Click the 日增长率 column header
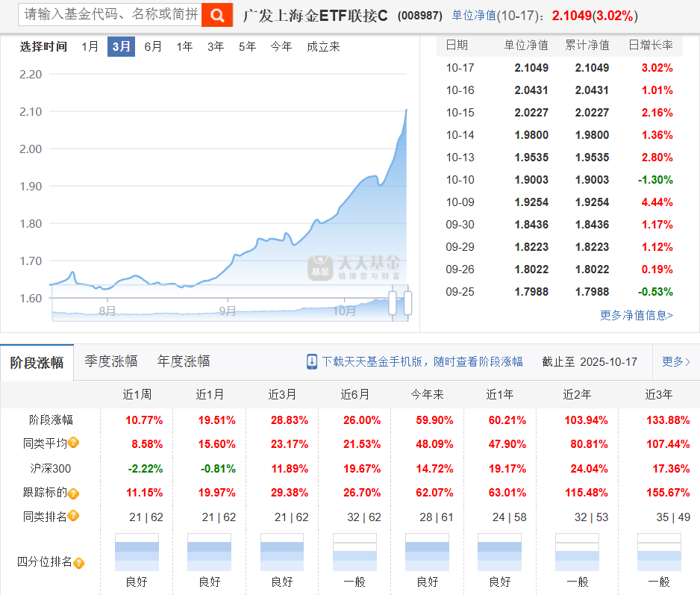The height and width of the screenshot is (595, 700). [651, 45]
